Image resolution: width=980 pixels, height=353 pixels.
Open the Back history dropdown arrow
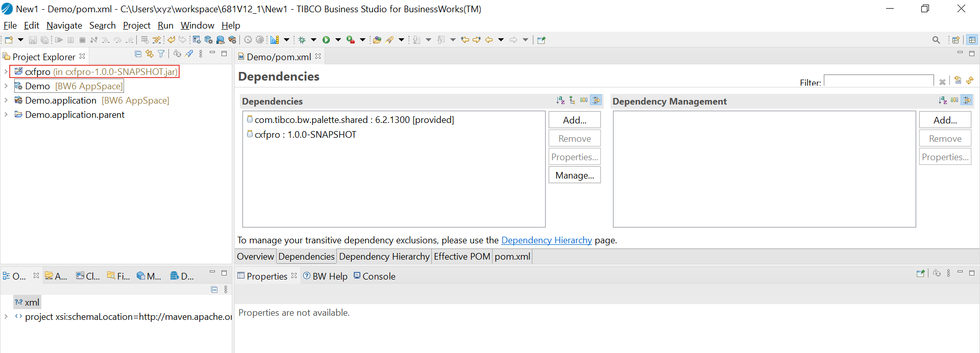501,40
